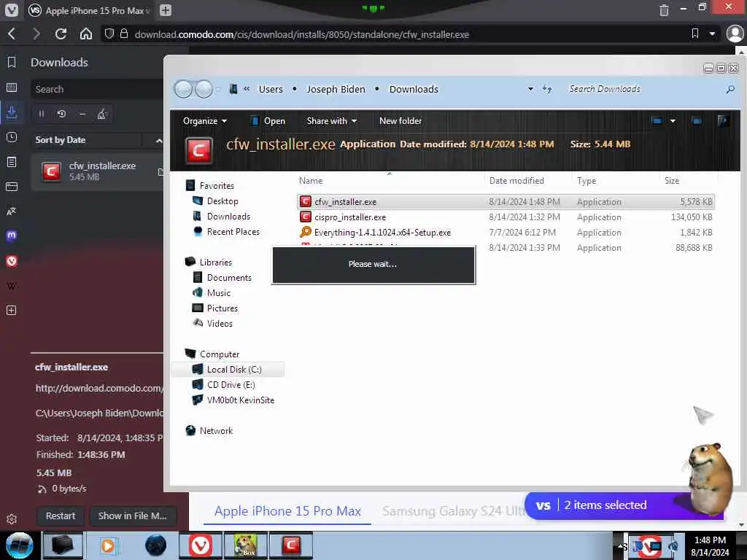
Task: Toggle sort direction arrow
Action: (158, 141)
